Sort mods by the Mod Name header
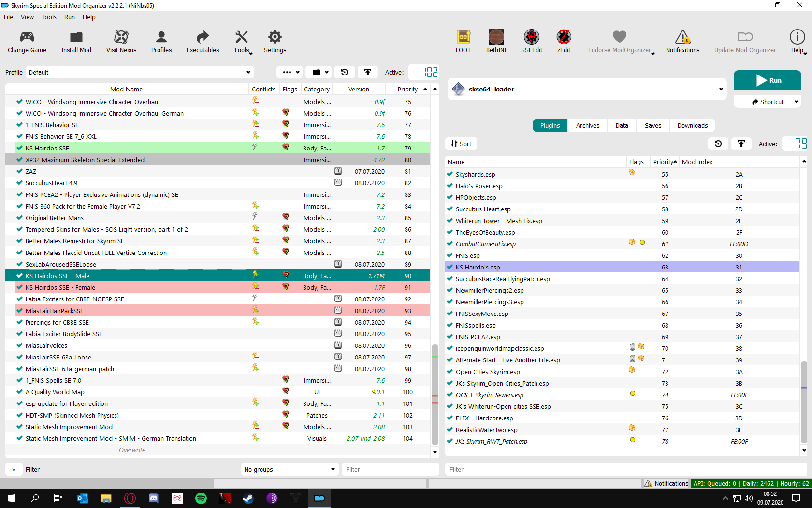 point(127,89)
